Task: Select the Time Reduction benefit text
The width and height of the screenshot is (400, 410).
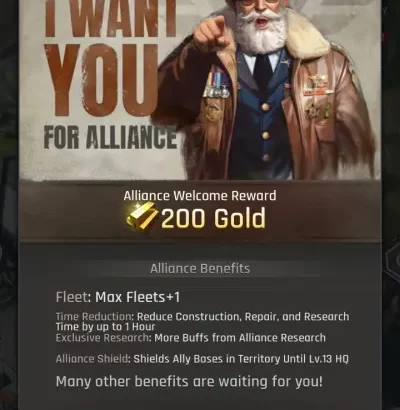Action: [202, 321]
